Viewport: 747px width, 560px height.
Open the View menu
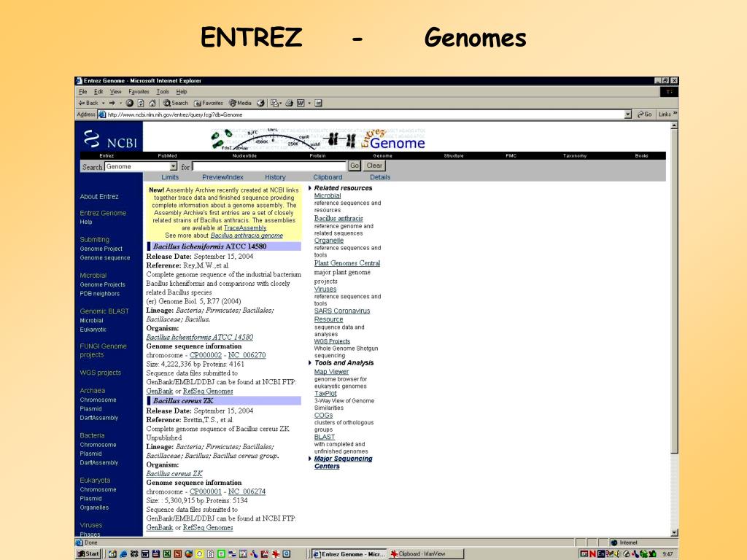[116, 91]
